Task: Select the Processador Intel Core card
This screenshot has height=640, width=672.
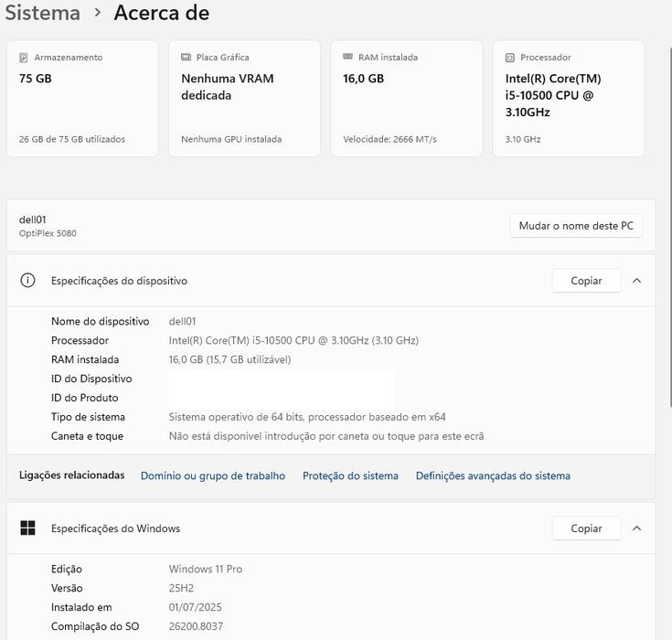Action: pos(568,99)
